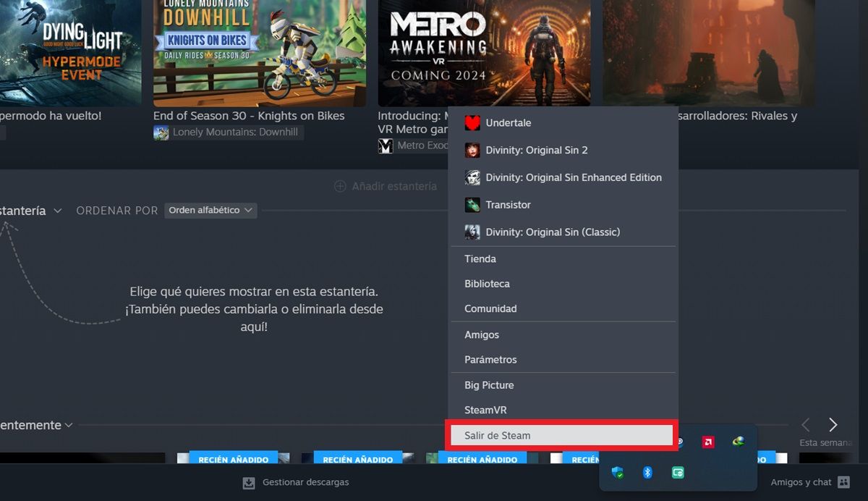The image size is (868, 501).
Task: Click the Lonely Mountains: Downhill small game icon
Action: [161, 132]
